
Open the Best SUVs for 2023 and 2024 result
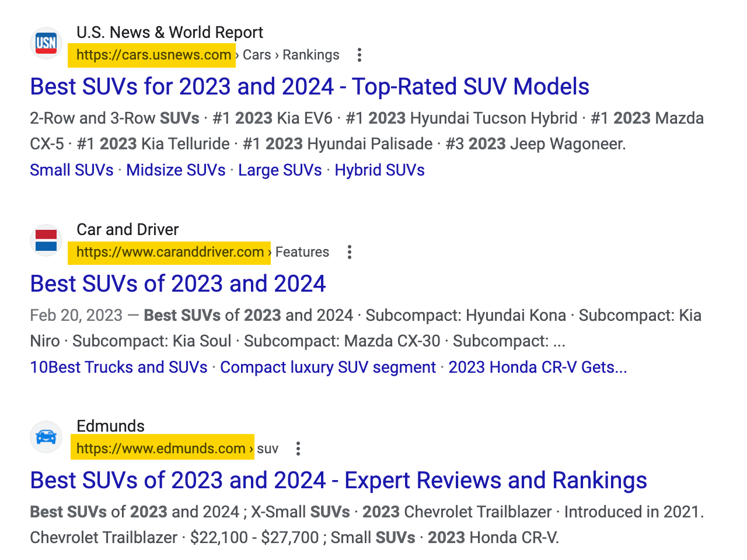[309, 86]
